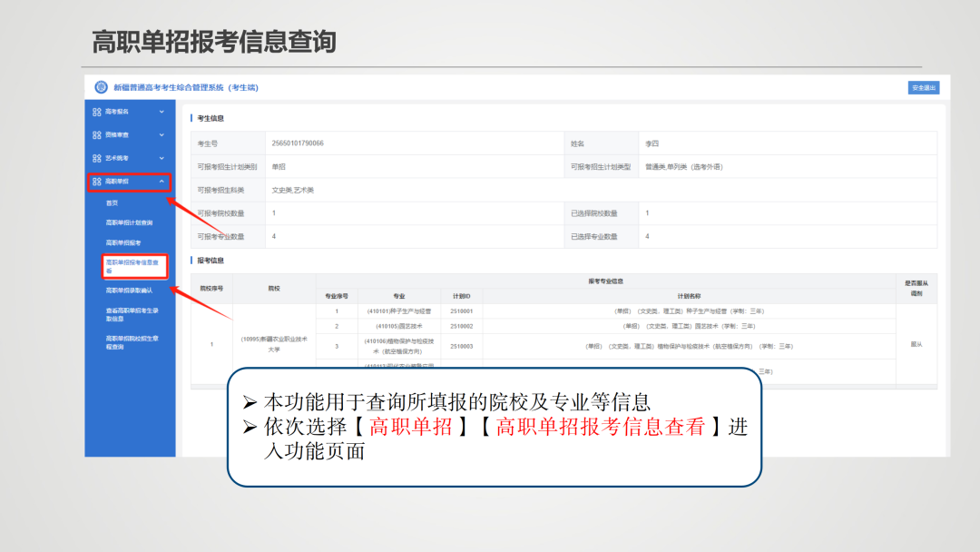Viewport: 980px width, 552px height.
Task: Select 高职单招计划查询 in sidebar
Action: coord(130,222)
